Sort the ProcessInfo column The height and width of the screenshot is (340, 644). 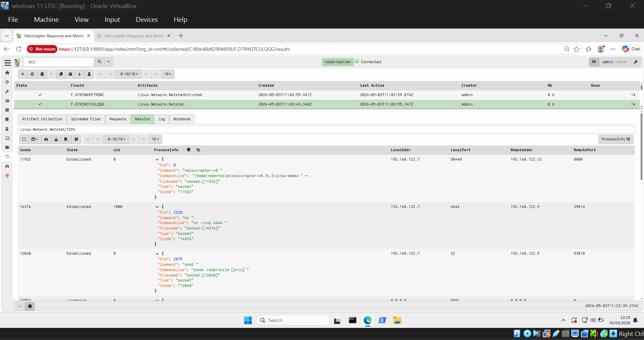pos(198,150)
